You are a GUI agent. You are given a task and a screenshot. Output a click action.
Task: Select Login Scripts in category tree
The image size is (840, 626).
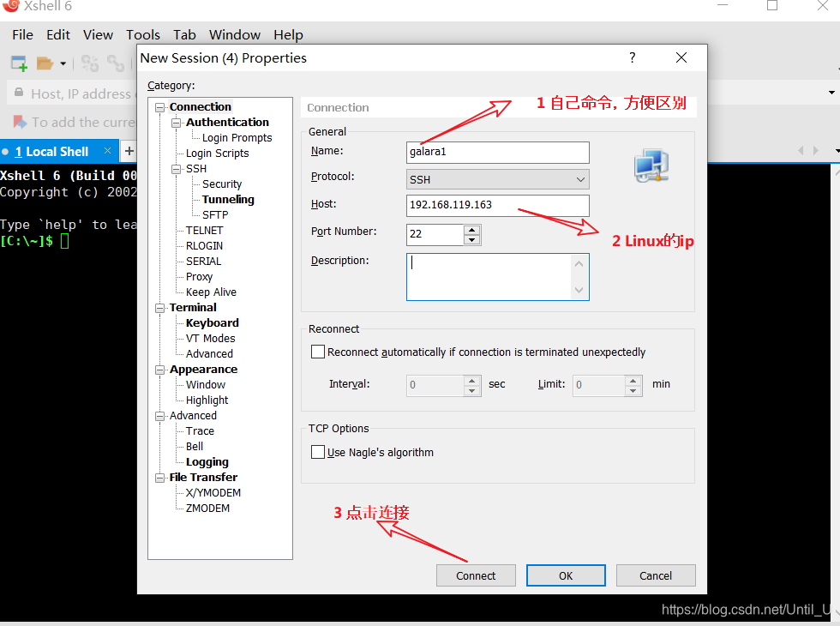217,153
